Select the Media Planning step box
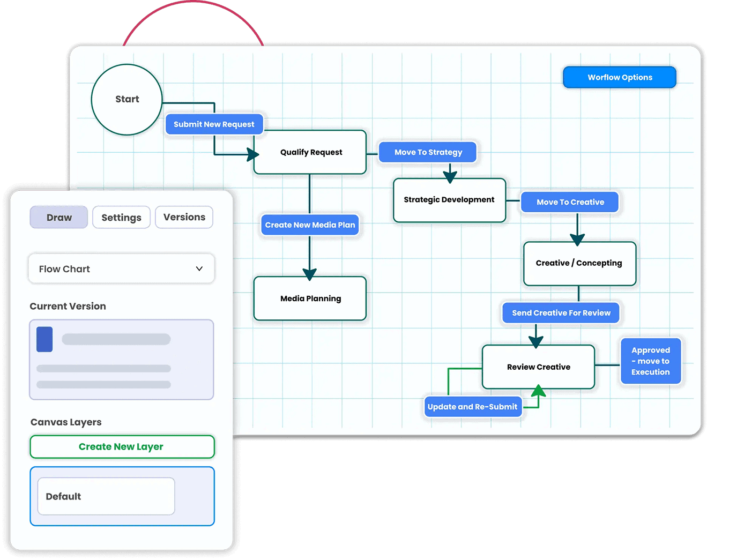Image resolution: width=729 pixels, height=560 pixels. pyautogui.click(x=310, y=298)
